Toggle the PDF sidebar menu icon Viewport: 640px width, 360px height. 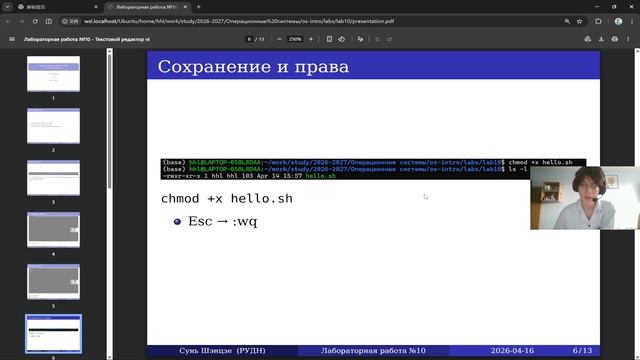pyautogui.click(x=12, y=39)
